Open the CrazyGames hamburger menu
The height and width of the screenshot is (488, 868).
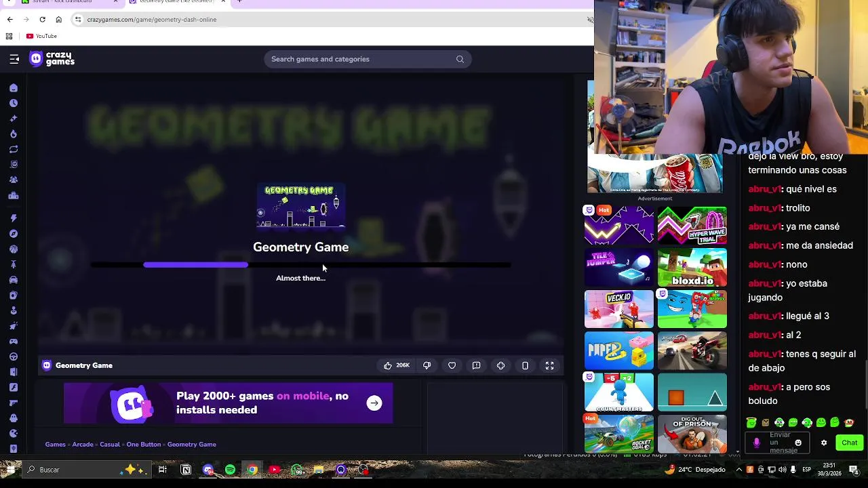pyautogui.click(x=14, y=59)
